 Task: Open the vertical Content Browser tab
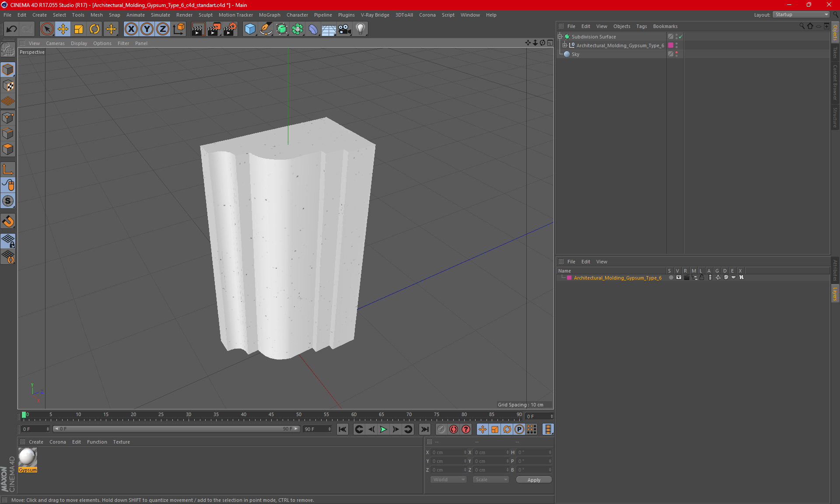pyautogui.click(x=835, y=82)
